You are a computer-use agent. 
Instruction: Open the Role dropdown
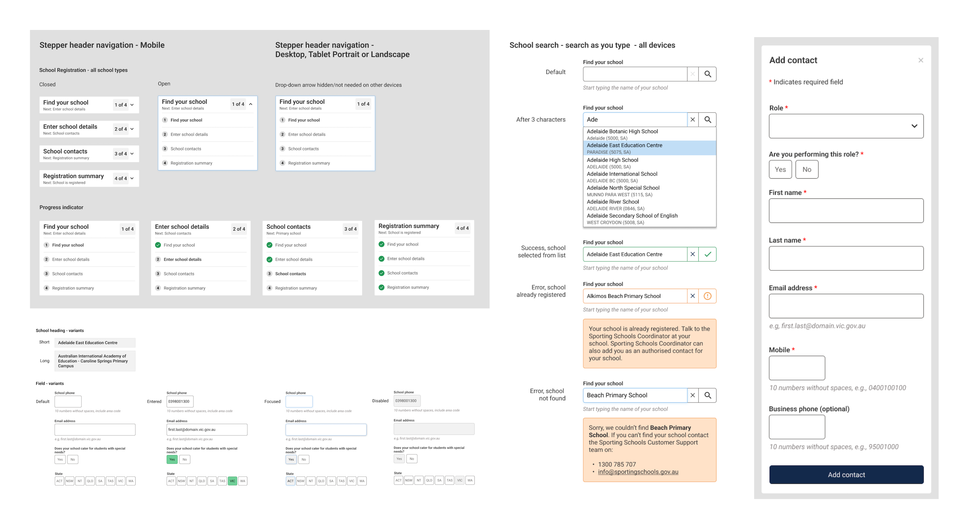(x=846, y=126)
